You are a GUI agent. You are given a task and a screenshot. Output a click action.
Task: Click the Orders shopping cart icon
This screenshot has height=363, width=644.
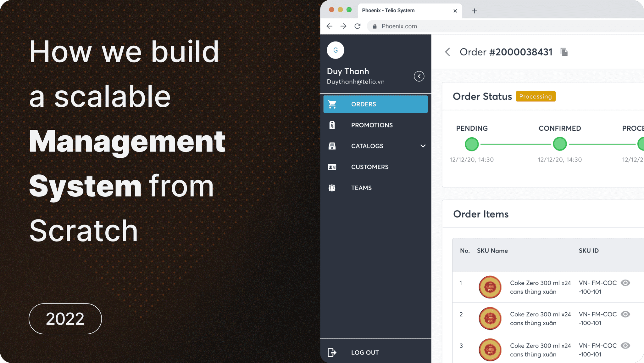[332, 104]
